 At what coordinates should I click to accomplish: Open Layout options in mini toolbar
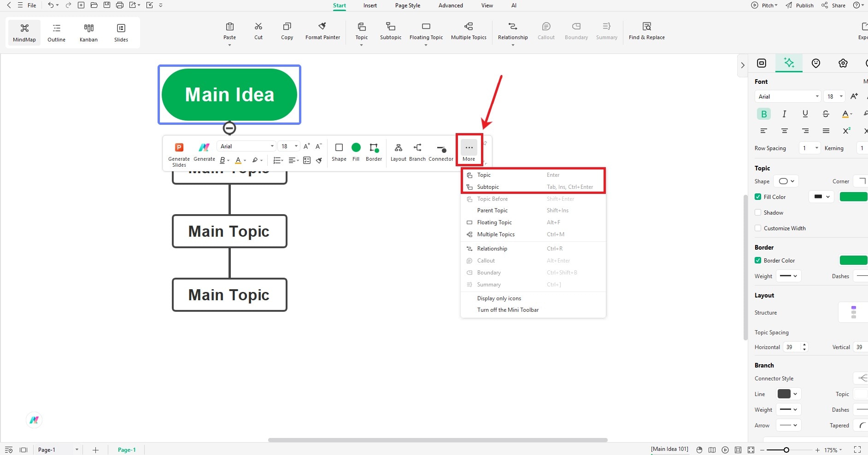click(399, 152)
